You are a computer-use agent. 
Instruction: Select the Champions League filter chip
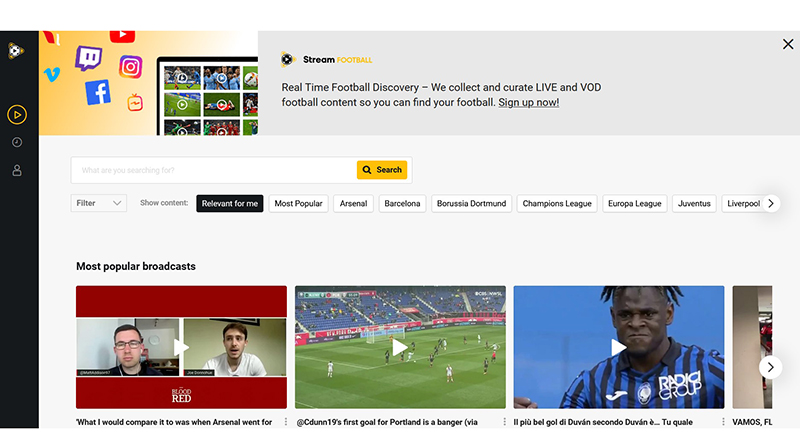pos(557,204)
